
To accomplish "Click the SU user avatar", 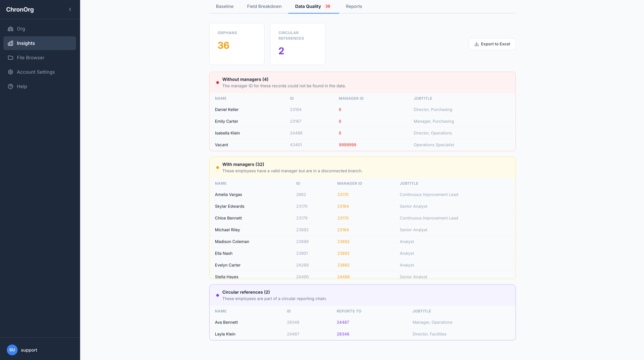I will click(12, 350).
